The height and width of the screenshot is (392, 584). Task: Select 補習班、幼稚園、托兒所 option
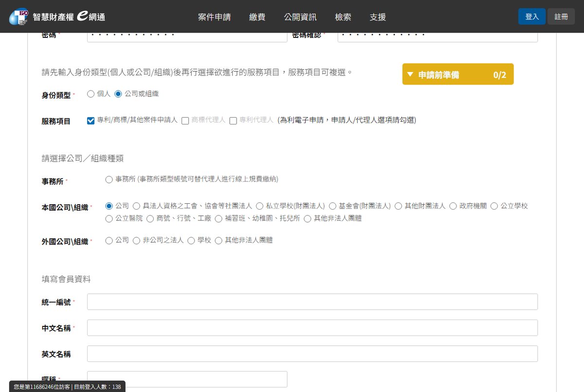pos(219,219)
